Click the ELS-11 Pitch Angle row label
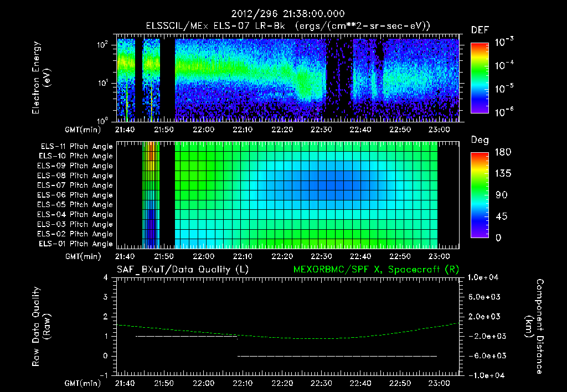The width and height of the screenshot is (567, 392). tap(76, 147)
